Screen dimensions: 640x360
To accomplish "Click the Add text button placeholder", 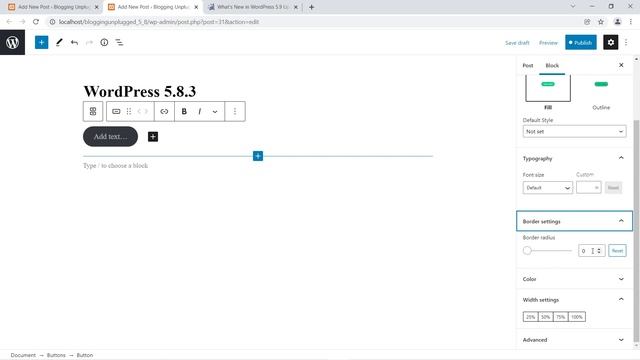I will pos(110,136).
